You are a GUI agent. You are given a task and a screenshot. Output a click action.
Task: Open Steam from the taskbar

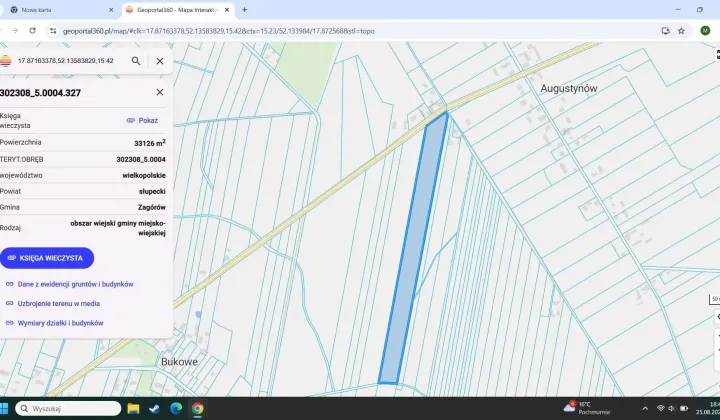click(154, 408)
